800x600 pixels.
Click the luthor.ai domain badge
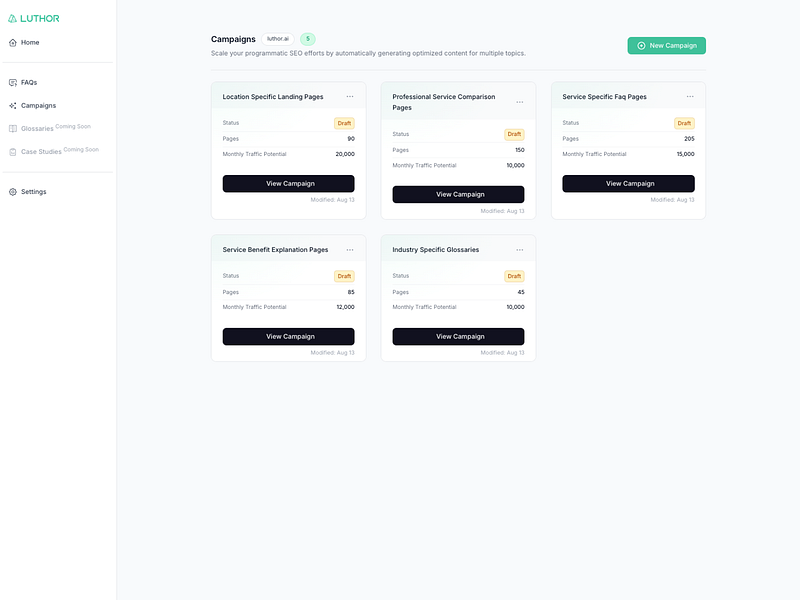[278, 39]
